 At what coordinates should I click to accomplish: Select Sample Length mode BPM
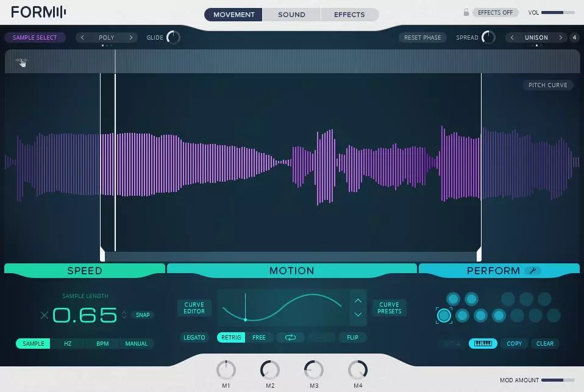coord(102,343)
